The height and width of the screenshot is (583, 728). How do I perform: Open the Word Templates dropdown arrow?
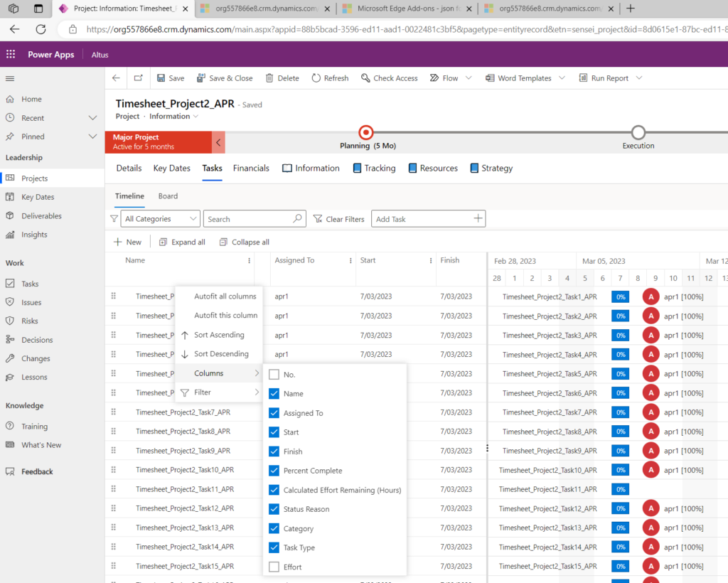pos(562,78)
